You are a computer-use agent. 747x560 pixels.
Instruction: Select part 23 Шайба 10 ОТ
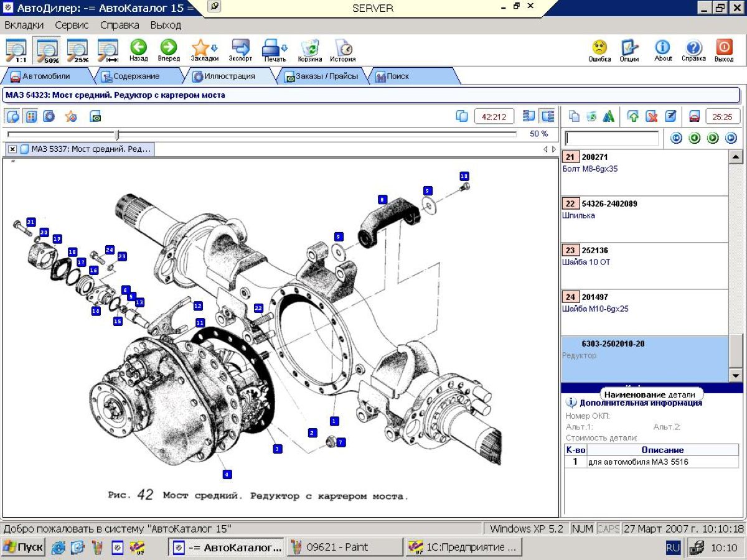click(x=644, y=266)
